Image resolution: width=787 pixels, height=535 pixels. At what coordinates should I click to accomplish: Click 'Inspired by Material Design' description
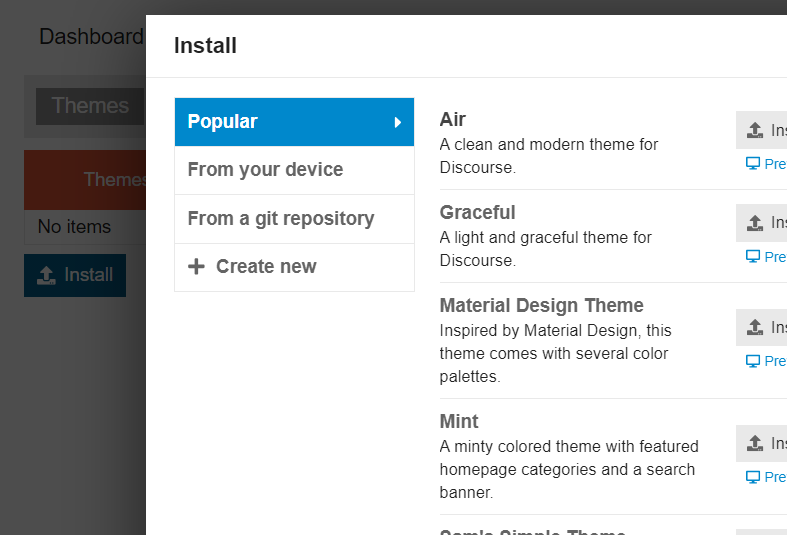click(x=555, y=353)
